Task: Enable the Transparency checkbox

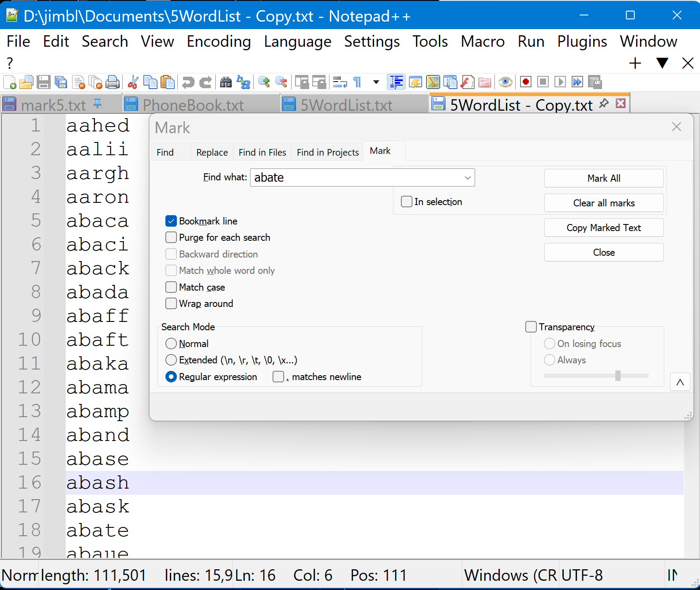Action: 531,327
